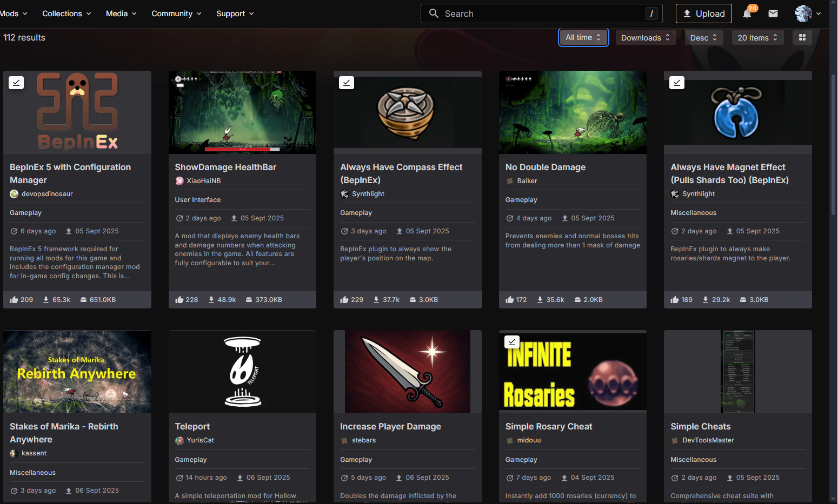This screenshot has width=838, height=504.
Task: Expand the Support menu
Action: pyautogui.click(x=235, y=14)
